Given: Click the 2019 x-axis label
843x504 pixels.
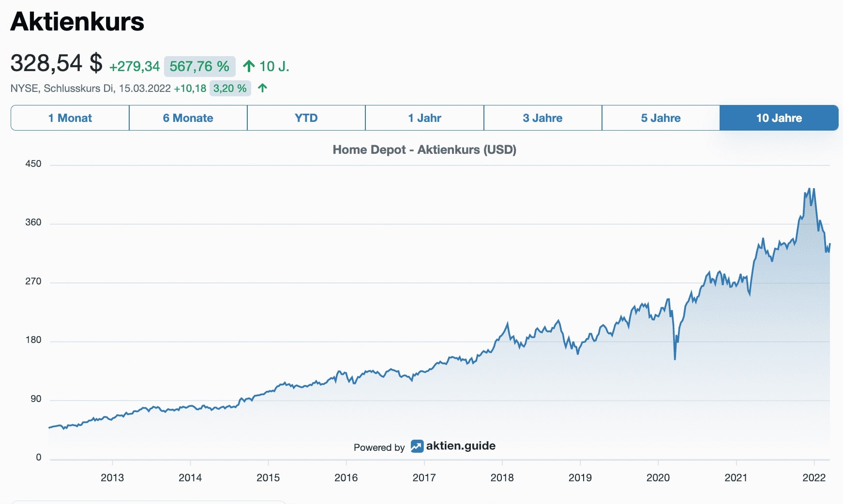Looking at the screenshot, I should [x=580, y=478].
